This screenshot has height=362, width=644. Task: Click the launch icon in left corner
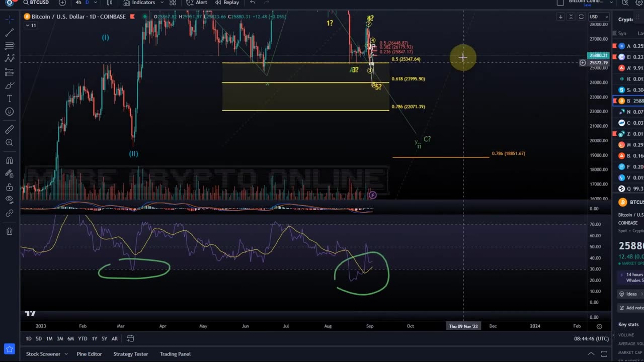coord(9,349)
